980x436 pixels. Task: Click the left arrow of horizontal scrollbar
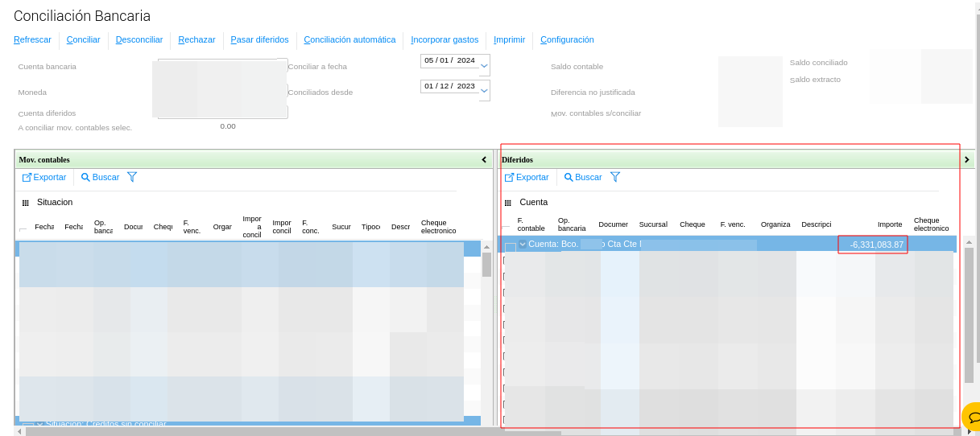19,431
